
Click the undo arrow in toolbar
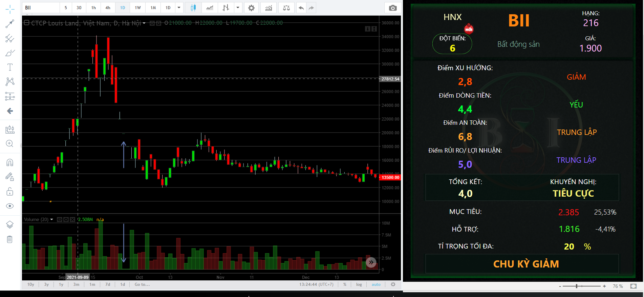pyautogui.click(x=301, y=8)
